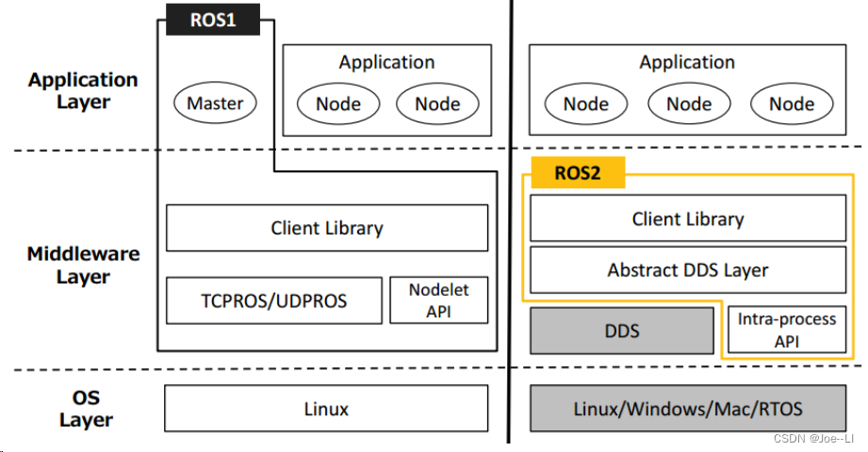Viewport: 868px width, 452px height.
Task: Click the Application Layer heading
Action: point(83,90)
